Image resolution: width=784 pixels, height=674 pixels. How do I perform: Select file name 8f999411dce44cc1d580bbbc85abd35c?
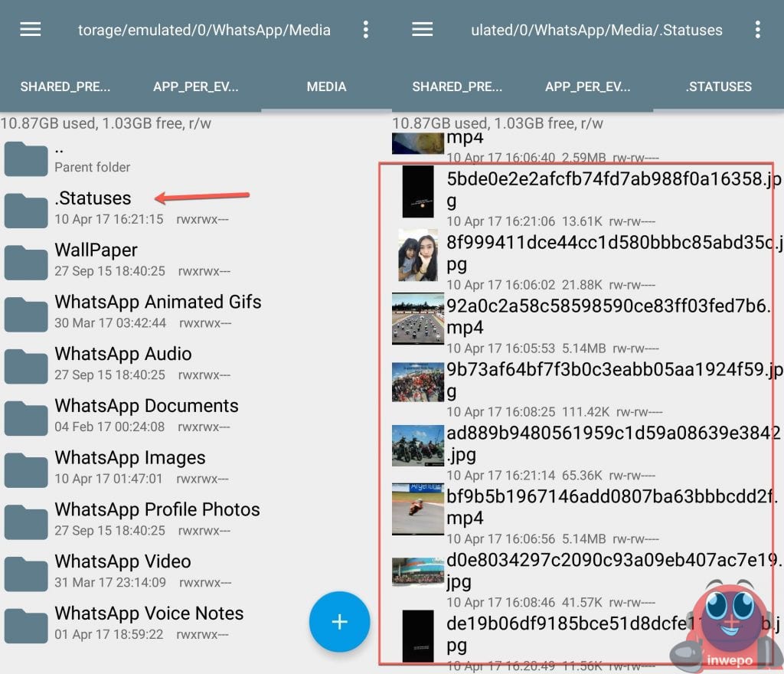(615, 254)
